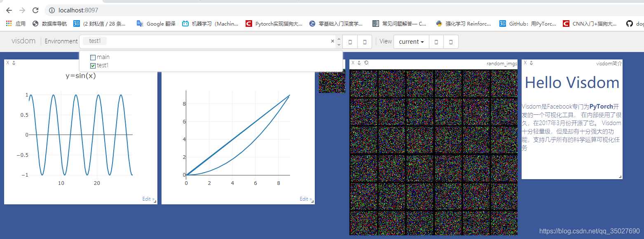
Task: Click second icon button right of Environment selector
Action: click(x=365, y=42)
